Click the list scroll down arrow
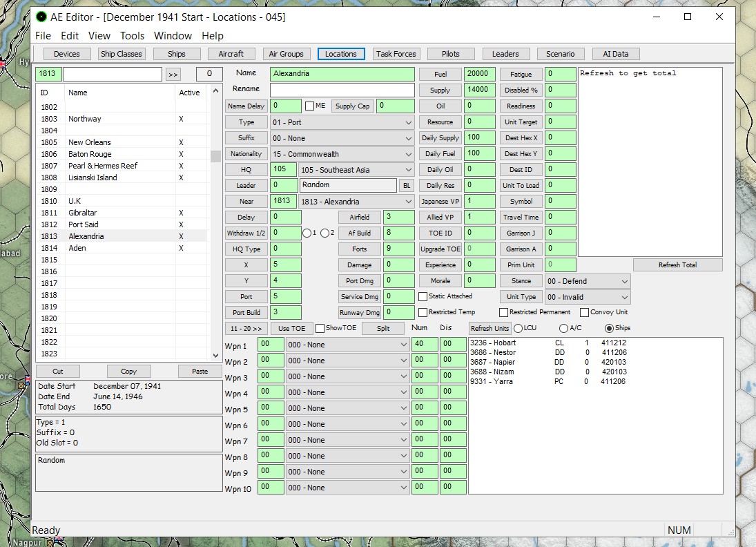Viewport: 756px width, 547px height. tap(215, 355)
